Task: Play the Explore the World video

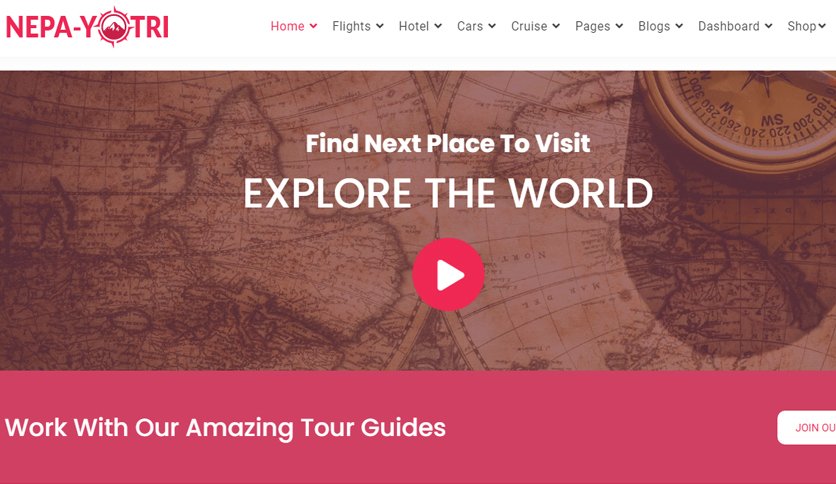Action: [448, 275]
